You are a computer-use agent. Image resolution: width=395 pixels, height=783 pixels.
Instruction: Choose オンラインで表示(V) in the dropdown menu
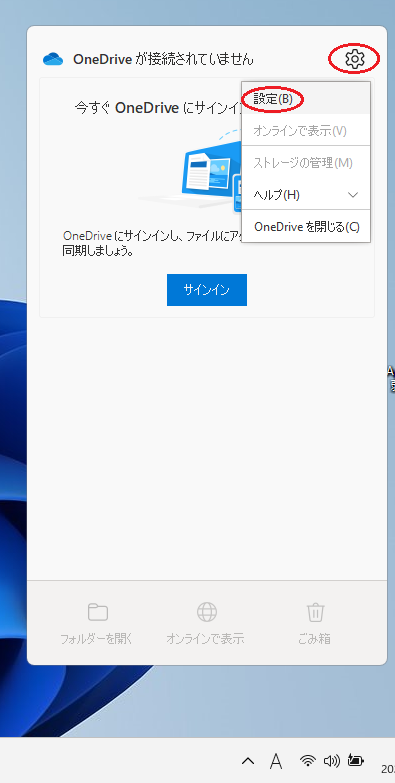coord(306,131)
